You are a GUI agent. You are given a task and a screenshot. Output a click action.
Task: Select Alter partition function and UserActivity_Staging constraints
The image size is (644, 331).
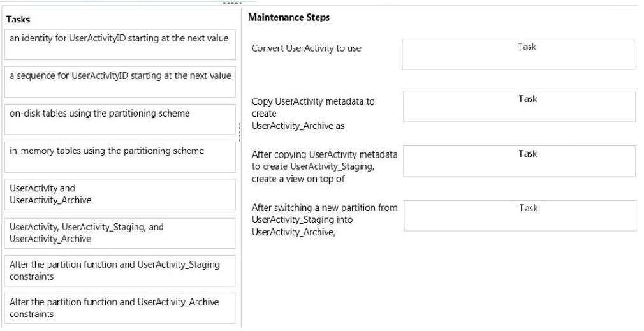click(x=120, y=270)
